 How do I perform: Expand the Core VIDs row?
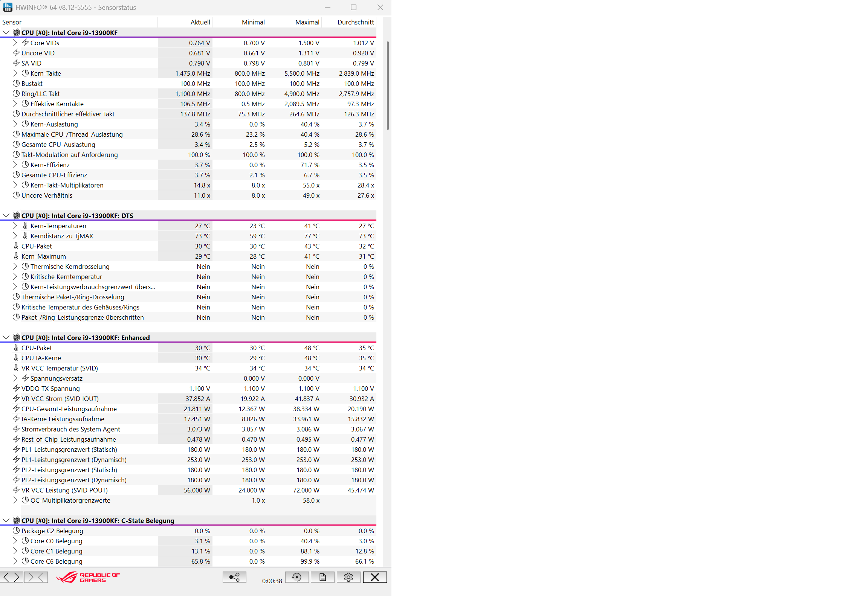(15, 43)
